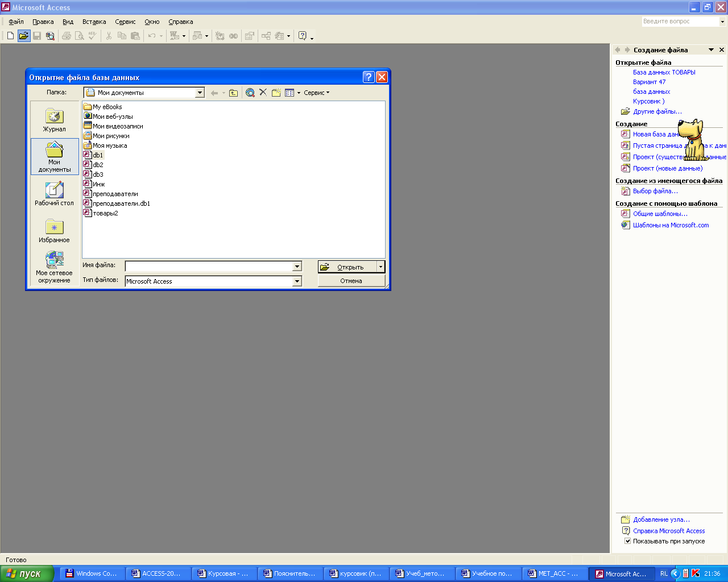Click the Help question mark toolbar icon
The width and height of the screenshot is (728, 582).
coord(303,36)
